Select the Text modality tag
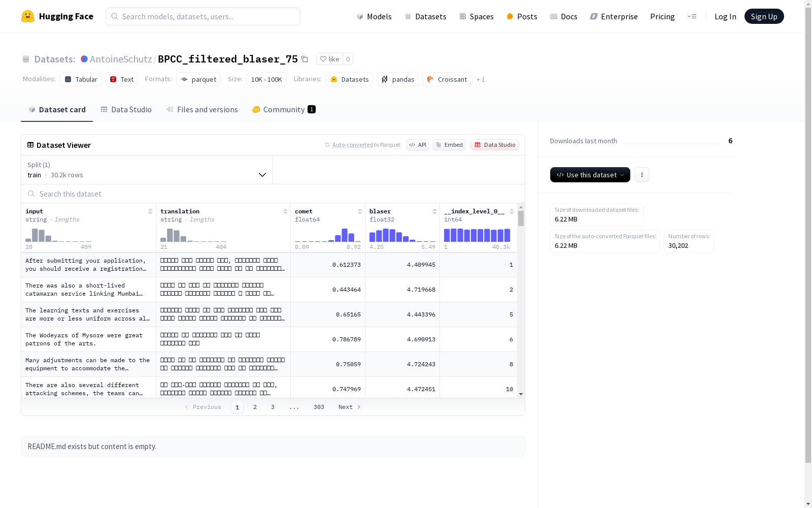Screen dimensions: 812x508 [122, 79]
